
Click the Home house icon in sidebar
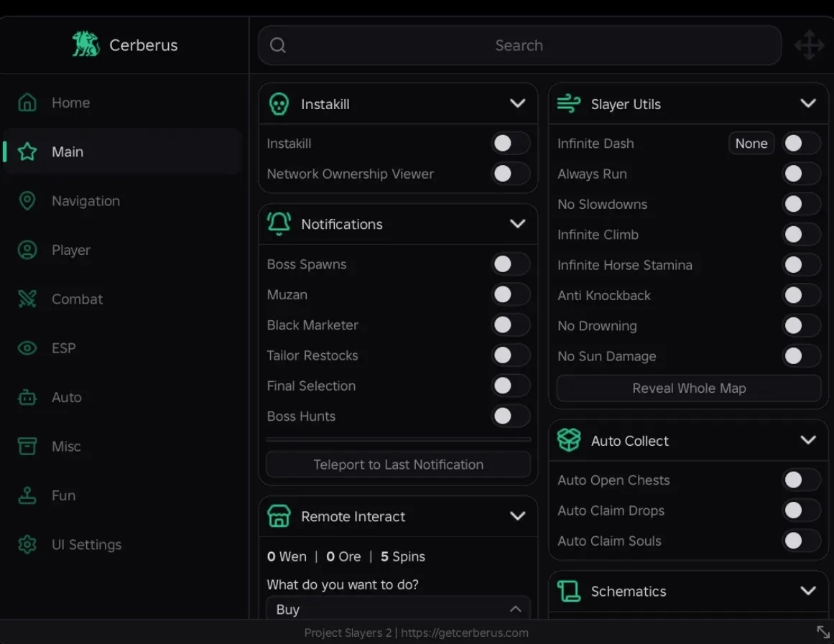pos(27,102)
